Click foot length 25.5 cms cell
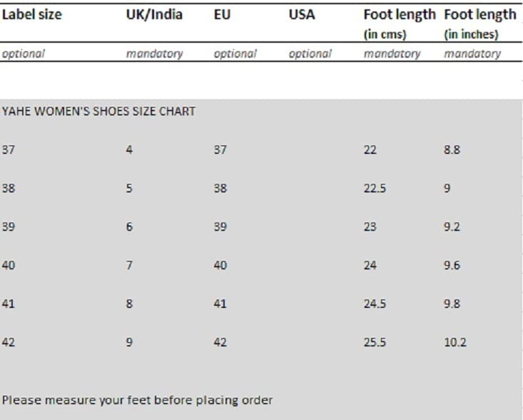The height and width of the screenshot is (420, 523). (374, 342)
